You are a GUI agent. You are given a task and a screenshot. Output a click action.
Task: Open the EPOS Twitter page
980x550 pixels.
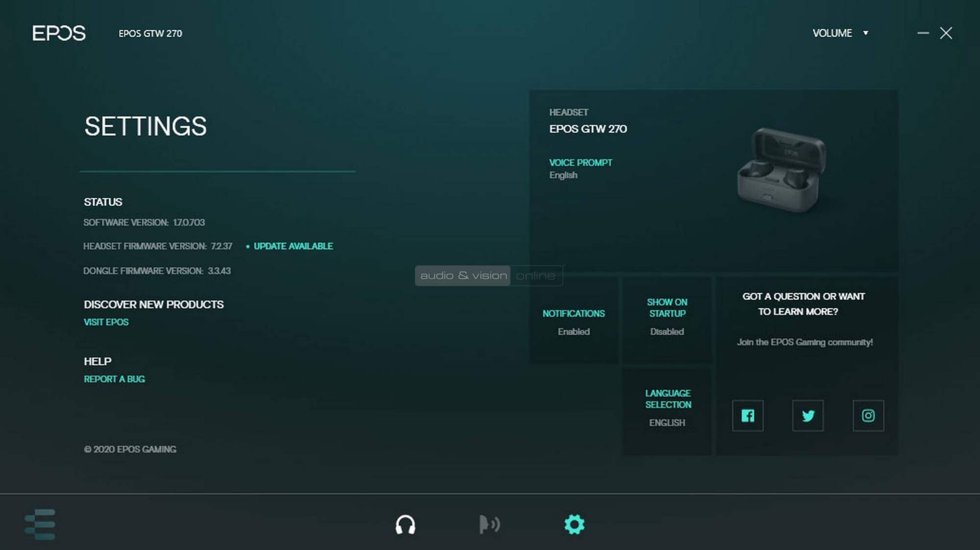pos(808,416)
